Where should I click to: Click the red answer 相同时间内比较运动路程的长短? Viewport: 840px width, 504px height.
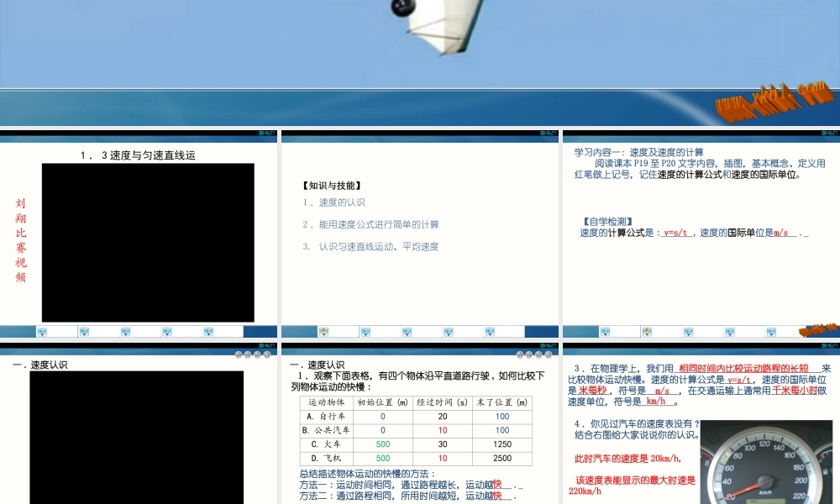coord(743,368)
